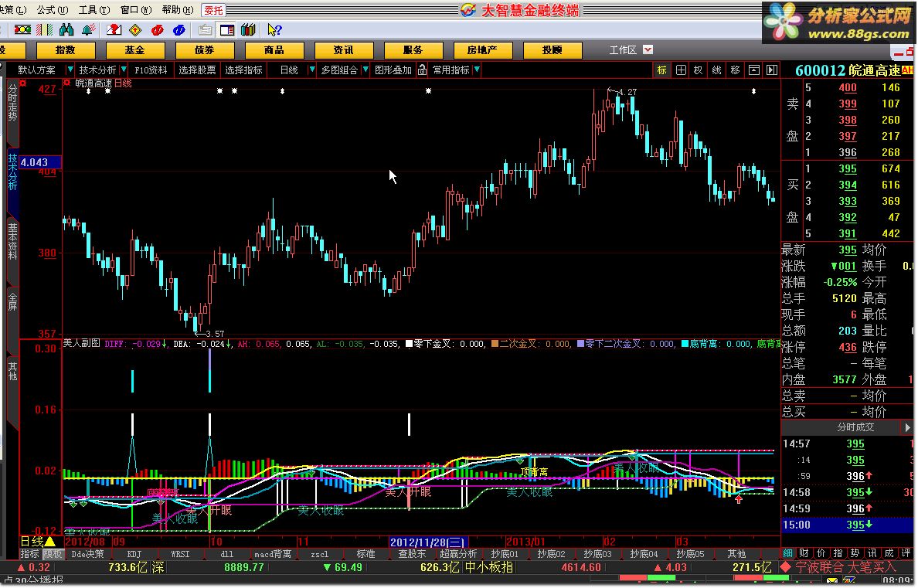Click the yellow diamond arrow icon
This screenshot has height=588, width=918.
click(135, 30)
